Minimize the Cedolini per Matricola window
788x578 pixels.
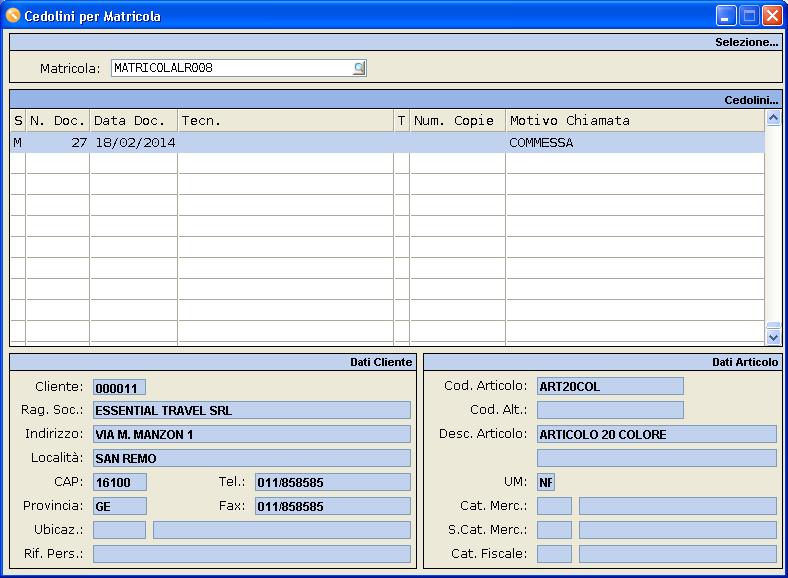pyautogui.click(x=726, y=16)
